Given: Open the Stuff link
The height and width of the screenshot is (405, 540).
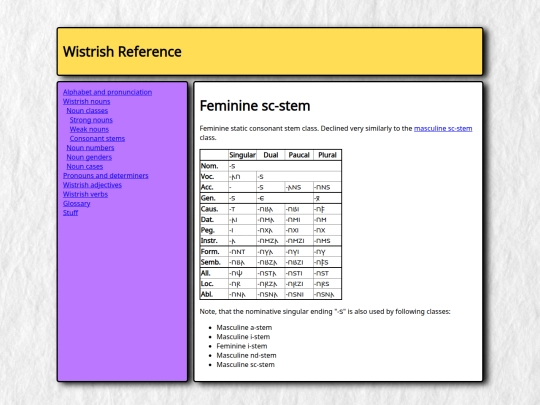Looking at the screenshot, I should 71,213.
